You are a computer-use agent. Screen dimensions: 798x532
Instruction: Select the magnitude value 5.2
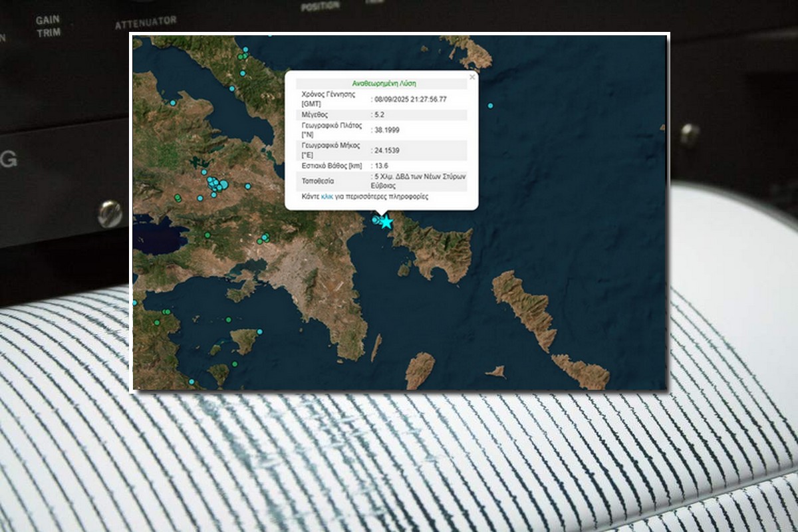click(379, 115)
